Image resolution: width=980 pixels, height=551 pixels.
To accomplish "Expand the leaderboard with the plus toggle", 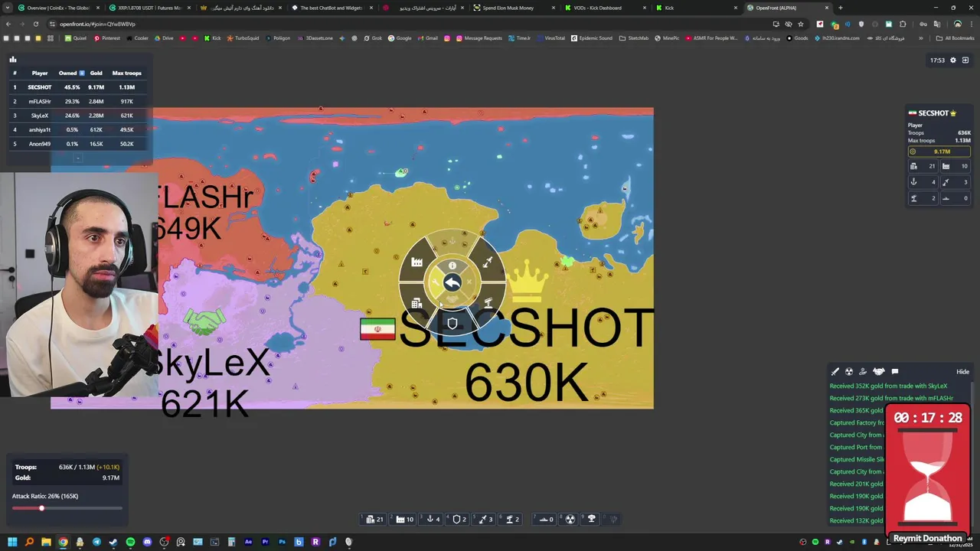I will 77,158.
